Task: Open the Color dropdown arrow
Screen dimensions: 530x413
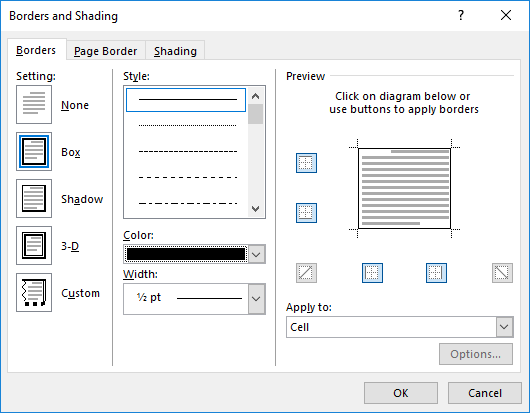Action: (256, 254)
